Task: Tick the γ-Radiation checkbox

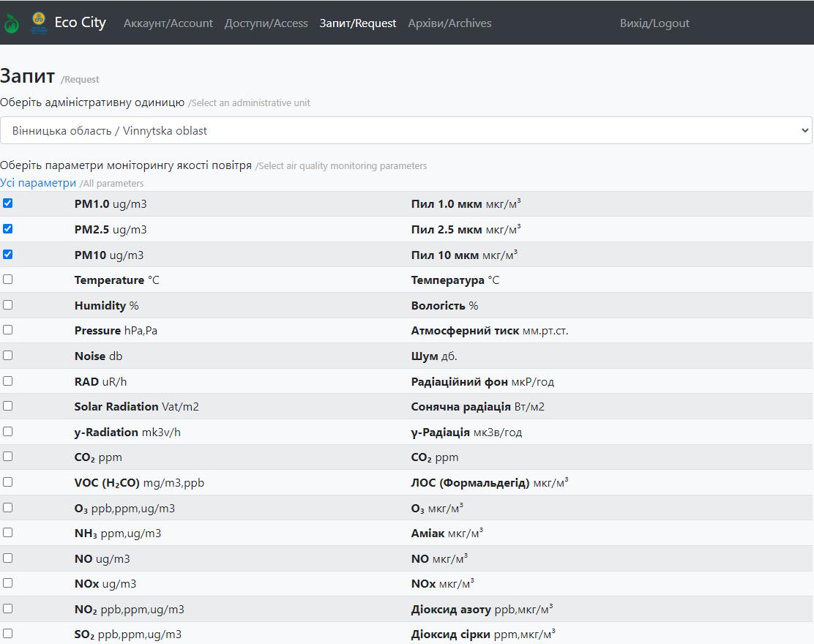Action: pos(8,431)
